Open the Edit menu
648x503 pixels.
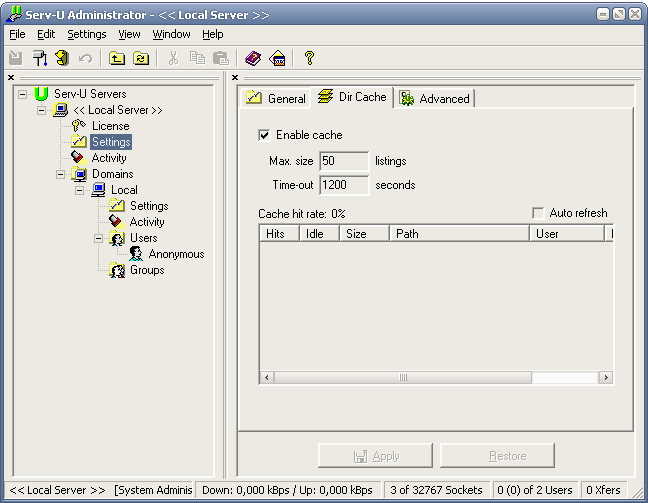point(46,34)
